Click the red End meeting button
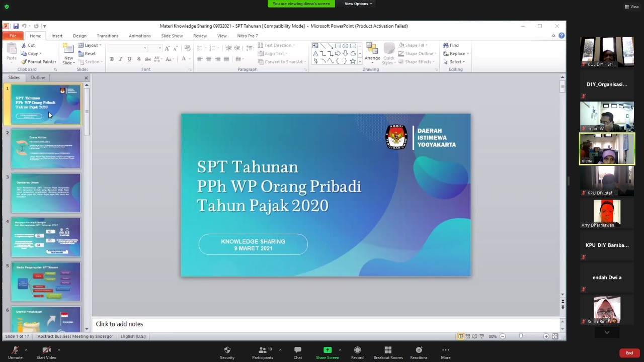644x362 pixels. coord(629,353)
